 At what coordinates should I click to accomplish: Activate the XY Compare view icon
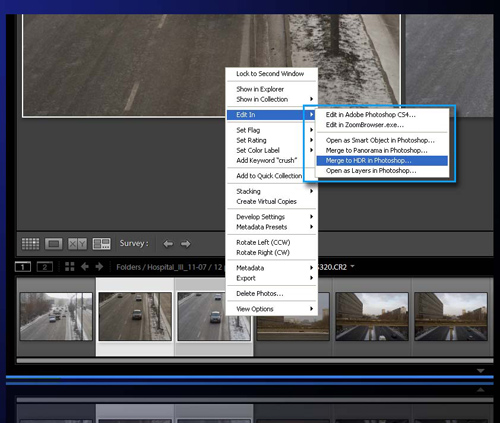point(77,244)
